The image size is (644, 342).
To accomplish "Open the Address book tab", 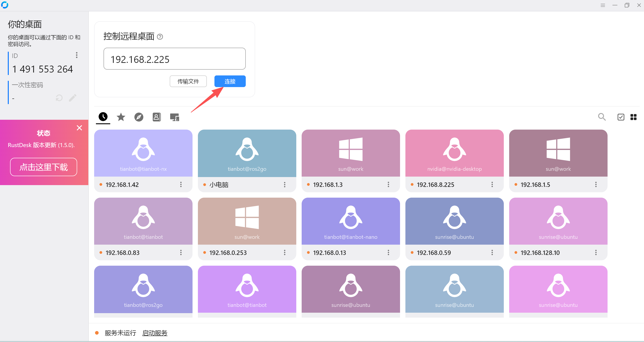I will [x=157, y=117].
